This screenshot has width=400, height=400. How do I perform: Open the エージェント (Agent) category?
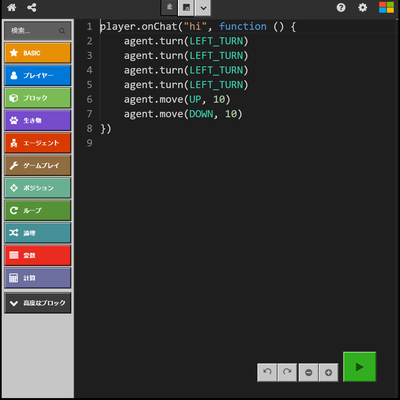point(38,143)
